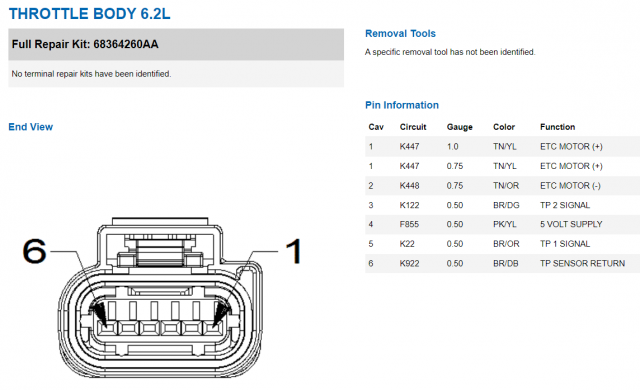
Task: Select the Function column header
Action: pyautogui.click(x=557, y=127)
